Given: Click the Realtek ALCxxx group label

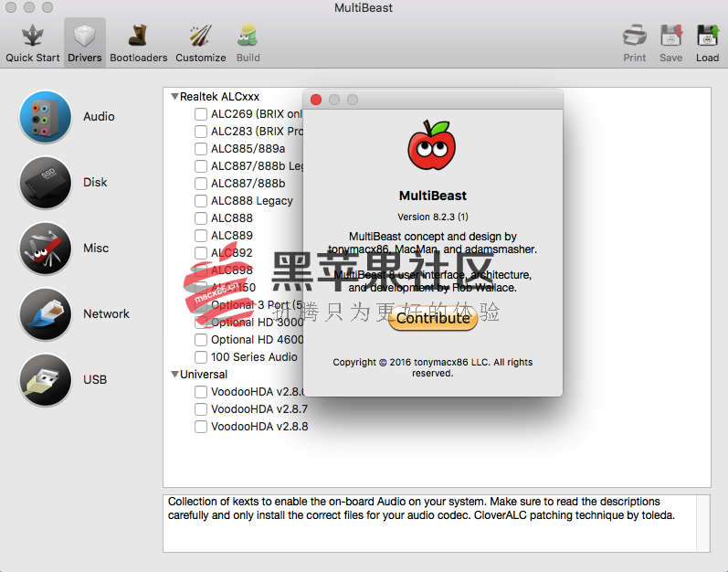Looking at the screenshot, I should pyautogui.click(x=219, y=97).
